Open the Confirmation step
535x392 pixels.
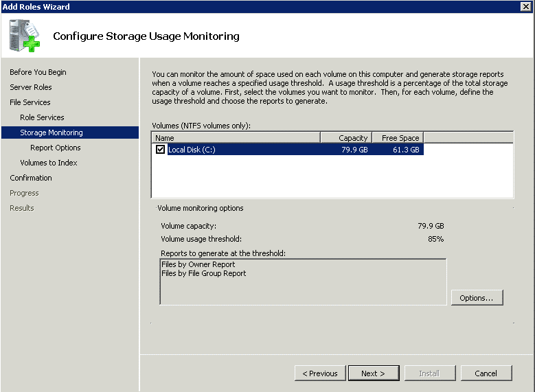point(31,177)
